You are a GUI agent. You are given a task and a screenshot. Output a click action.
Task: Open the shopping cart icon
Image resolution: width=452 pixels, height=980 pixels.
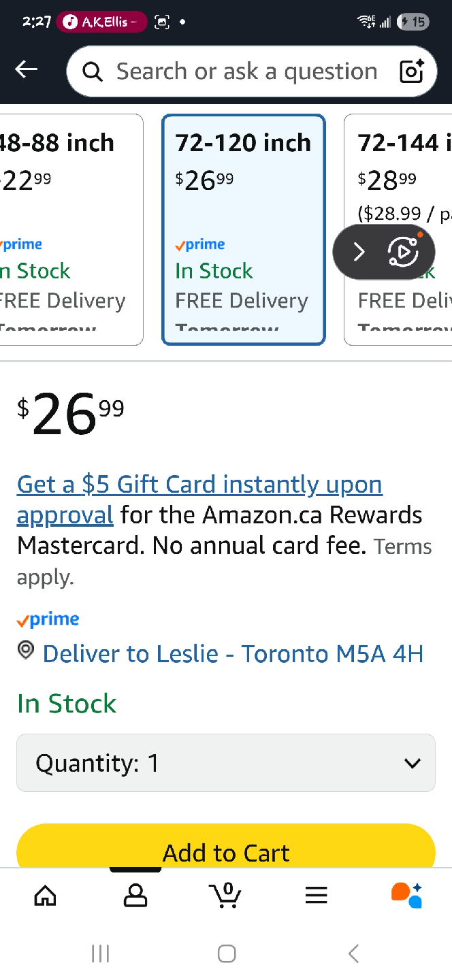point(225,895)
